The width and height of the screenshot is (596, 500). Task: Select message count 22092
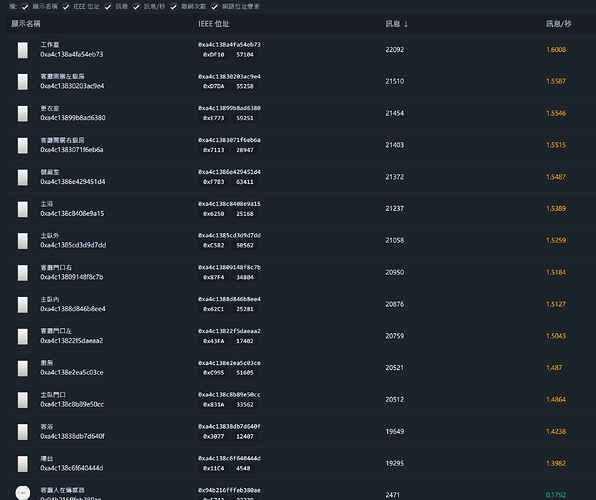(x=395, y=49)
